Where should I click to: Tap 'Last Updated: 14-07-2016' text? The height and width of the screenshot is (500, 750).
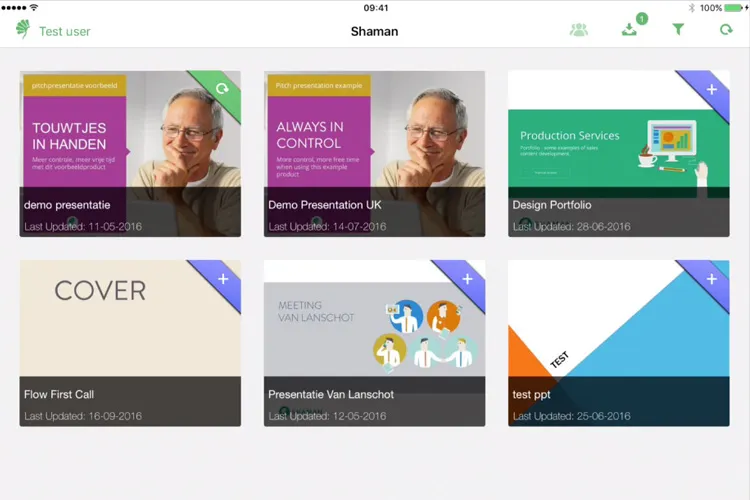pos(327,226)
